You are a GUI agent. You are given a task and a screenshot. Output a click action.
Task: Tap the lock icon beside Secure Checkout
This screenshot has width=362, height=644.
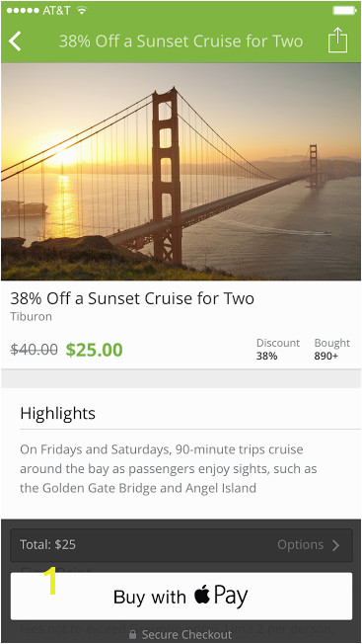coord(132,634)
